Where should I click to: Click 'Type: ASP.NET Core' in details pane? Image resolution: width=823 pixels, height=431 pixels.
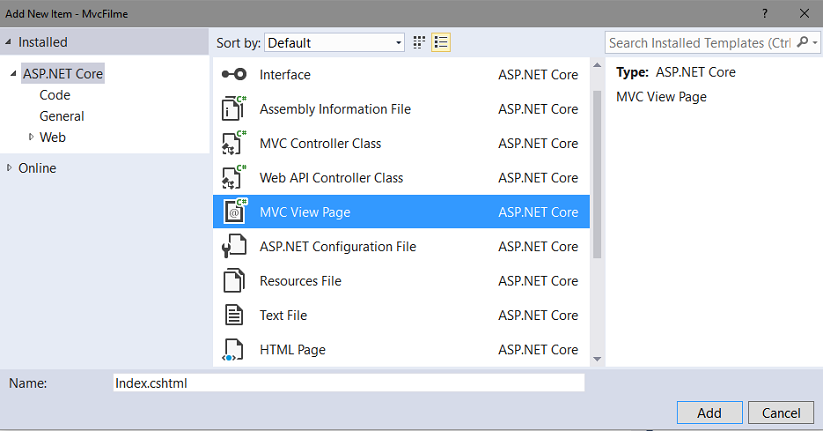click(676, 72)
